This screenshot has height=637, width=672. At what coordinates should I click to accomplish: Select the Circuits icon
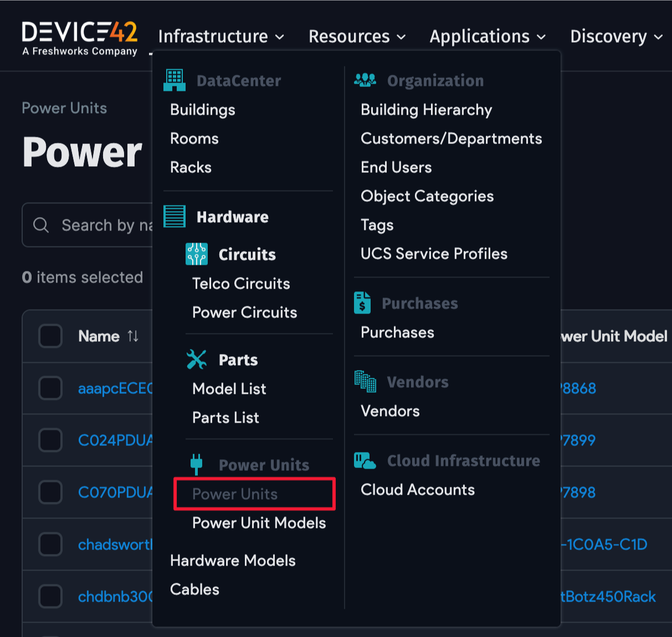(x=197, y=254)
